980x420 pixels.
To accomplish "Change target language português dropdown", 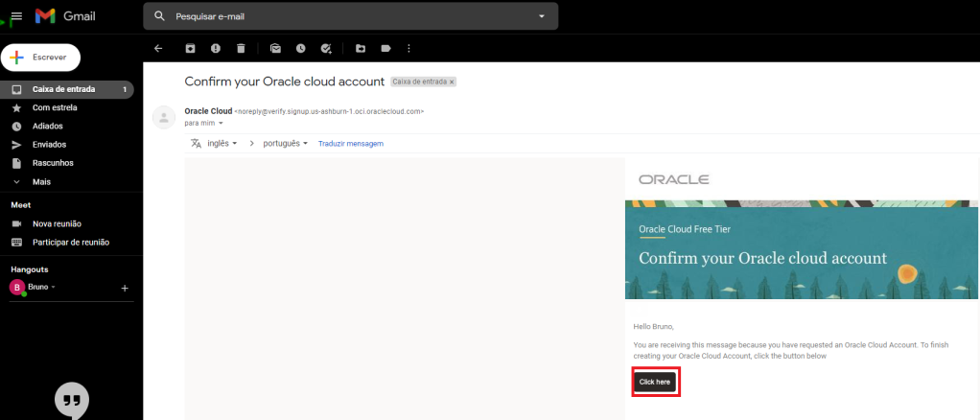I will click(x=285, y=143).
